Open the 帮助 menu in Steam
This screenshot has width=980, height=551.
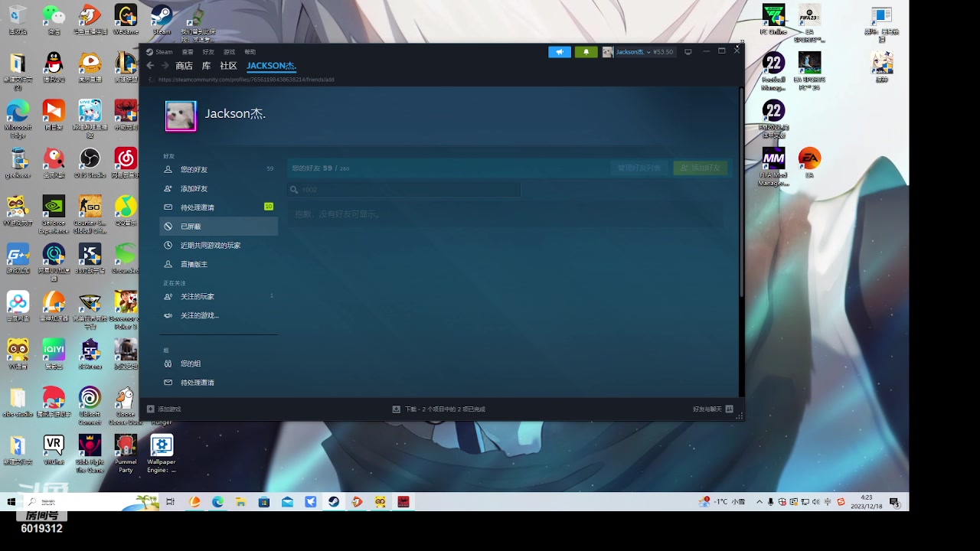coord(250,52)
